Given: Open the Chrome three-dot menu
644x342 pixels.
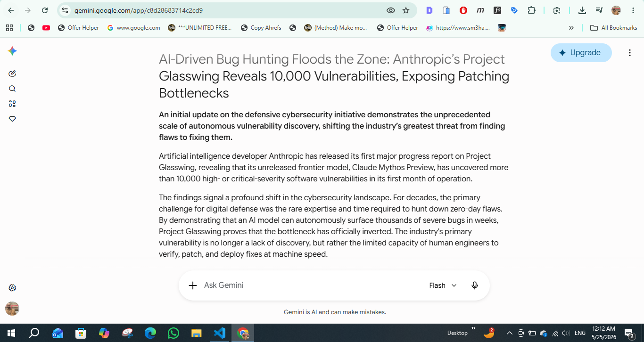Looking at the screenshot, I should 633,10.
